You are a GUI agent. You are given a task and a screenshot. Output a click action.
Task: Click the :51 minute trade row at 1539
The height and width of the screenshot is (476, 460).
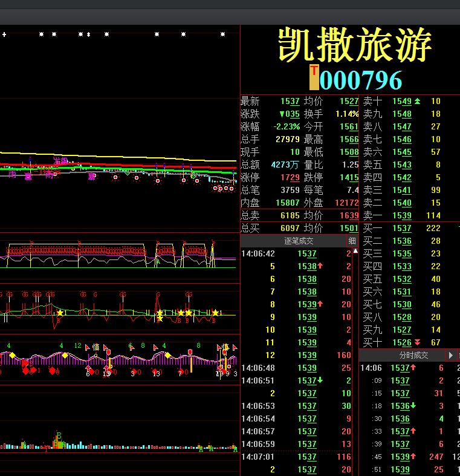(x=410, y=469)
